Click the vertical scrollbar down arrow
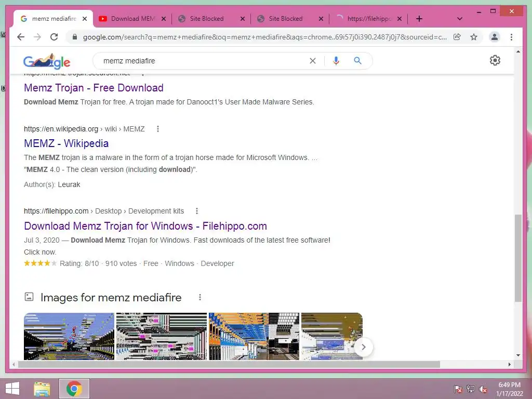The width and height of the screenshot is (532, 399). point(518,355)
